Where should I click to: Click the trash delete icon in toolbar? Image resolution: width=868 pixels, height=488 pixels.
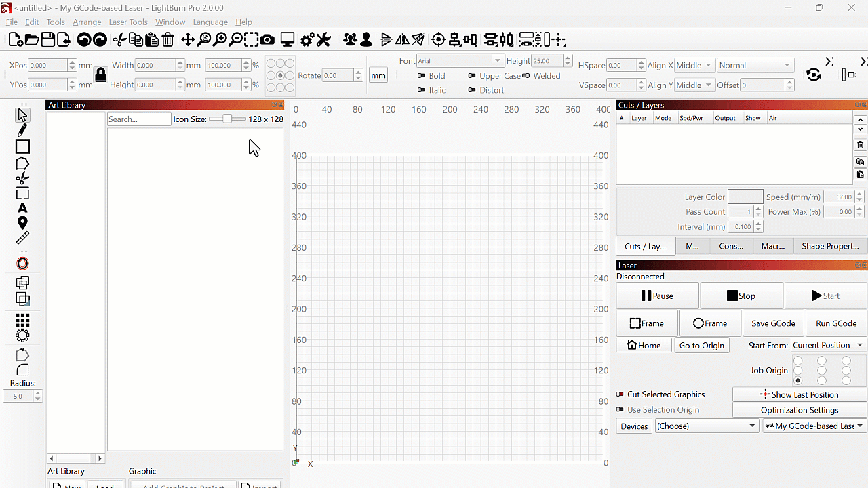[168, 40]
